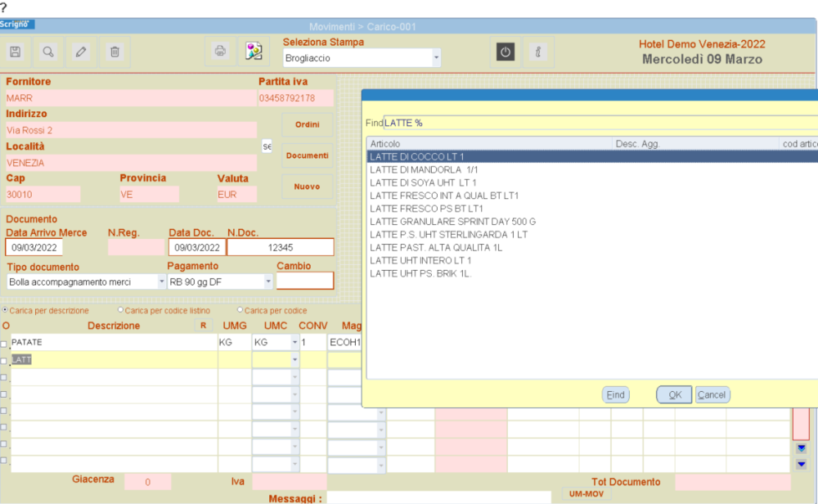This screenshot has height=504, width=818.
Task: Click the Articolo column header
Action: click(489, 143)
